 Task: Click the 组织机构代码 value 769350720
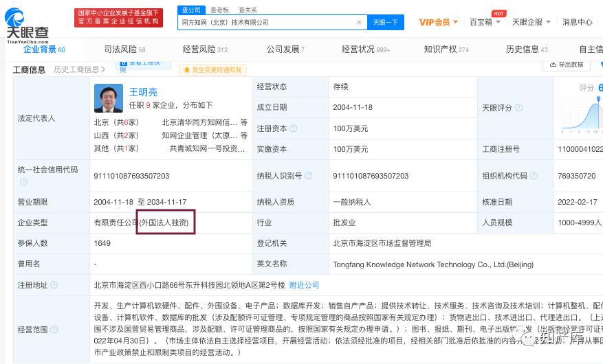tap(576, 176)
